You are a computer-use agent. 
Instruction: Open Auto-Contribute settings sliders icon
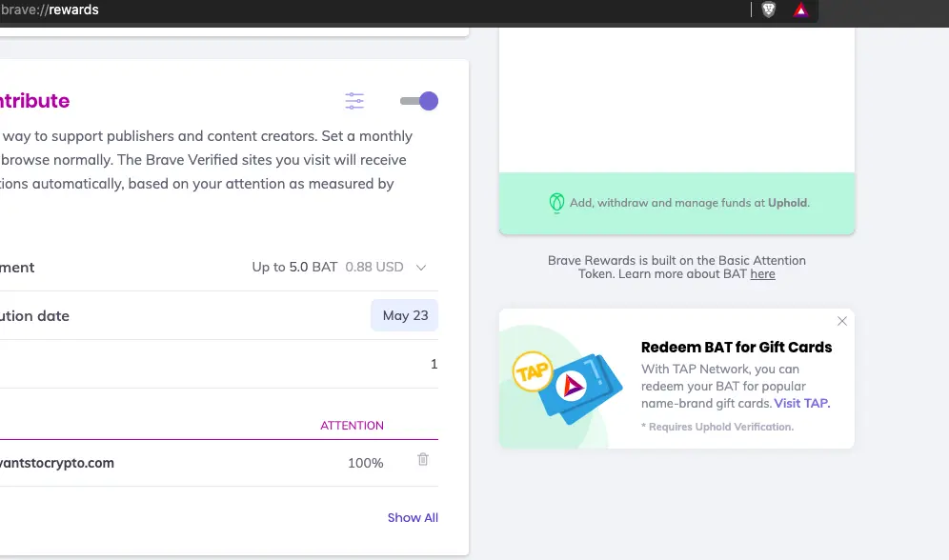354,101
